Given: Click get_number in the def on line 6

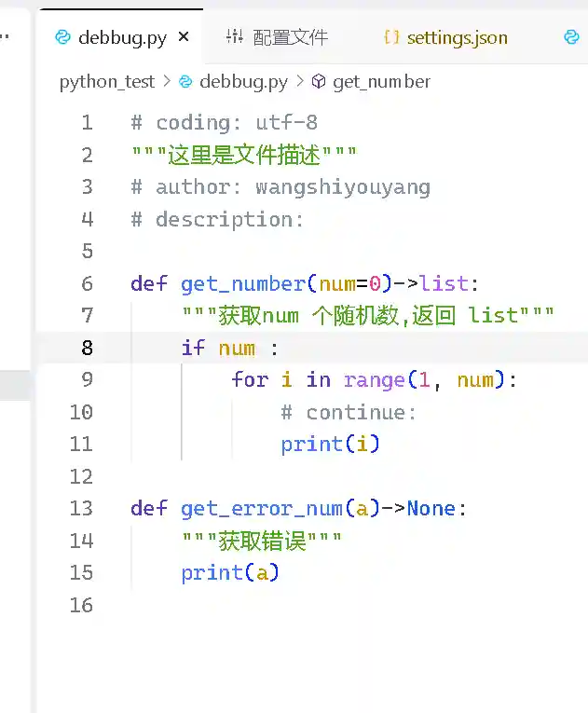Looking at the screenshot, I should pyautogui.click(x=243, y=284).
